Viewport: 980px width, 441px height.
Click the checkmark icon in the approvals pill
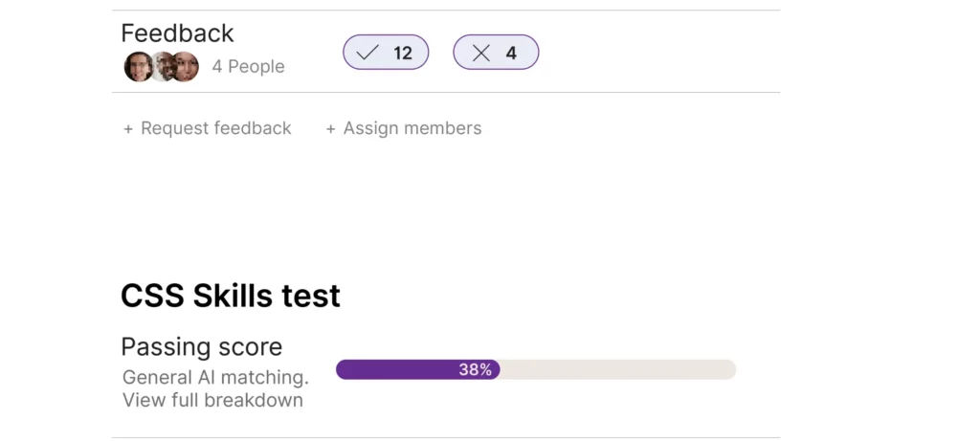point(367,53)
